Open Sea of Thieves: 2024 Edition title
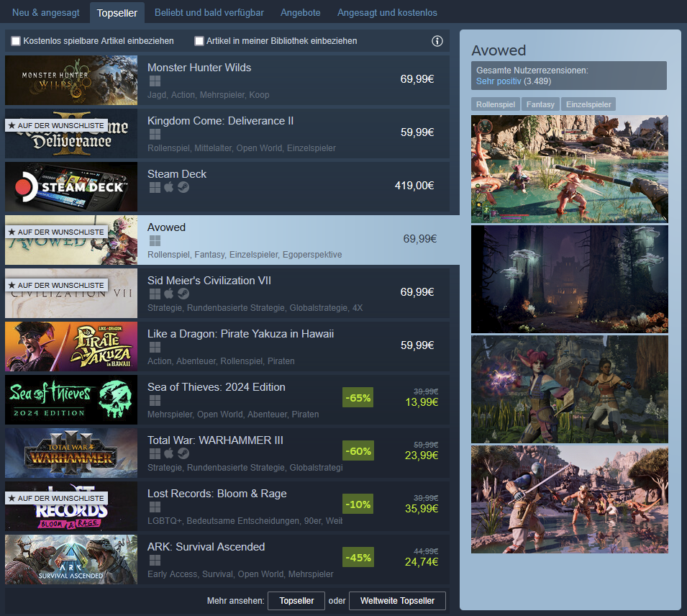Screen dimensions: 687x616 216,387
